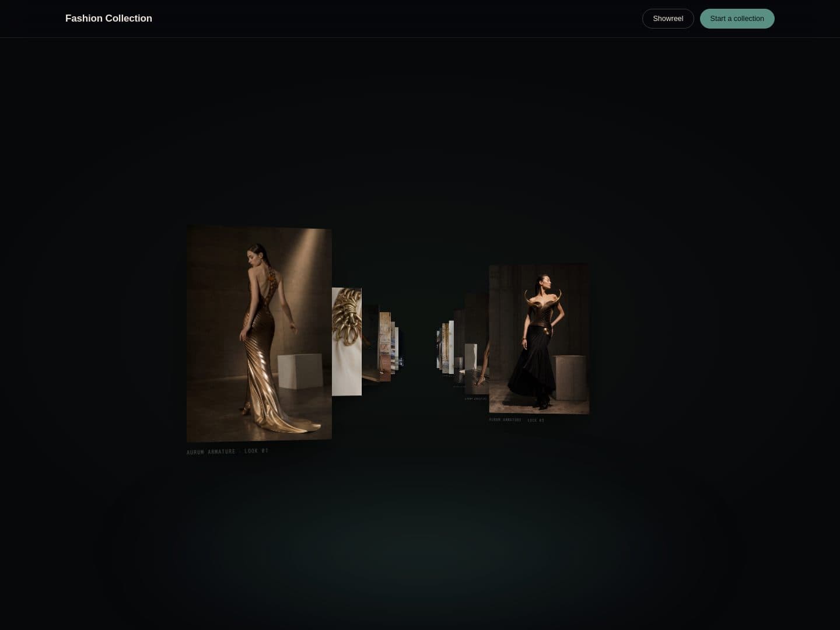Start a collection via the green button
Image resolution: width=840 pixels, height=630 pixels.
pyautogui.click(x=737, y=19)
